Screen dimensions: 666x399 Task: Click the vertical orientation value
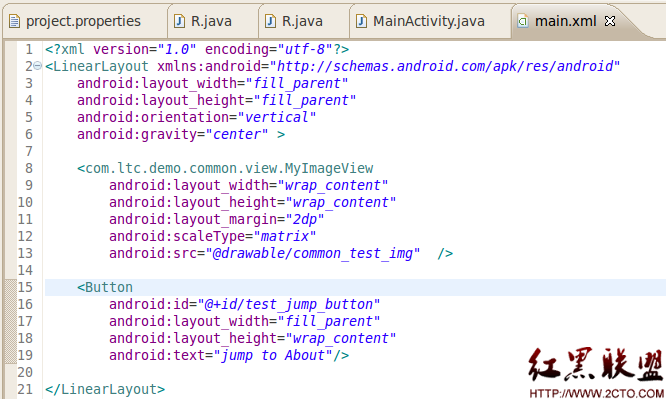coord(277,117)
